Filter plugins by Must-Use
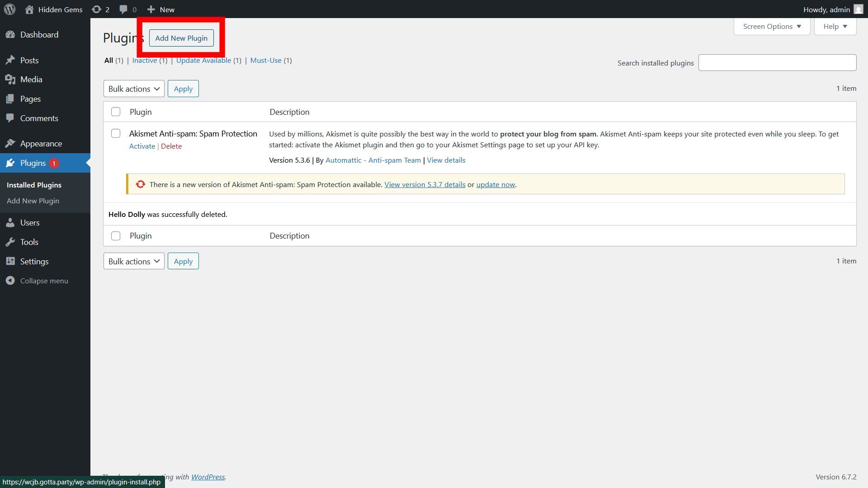The height and width of the screenshot is (488, 868). (x=266, y=61)
